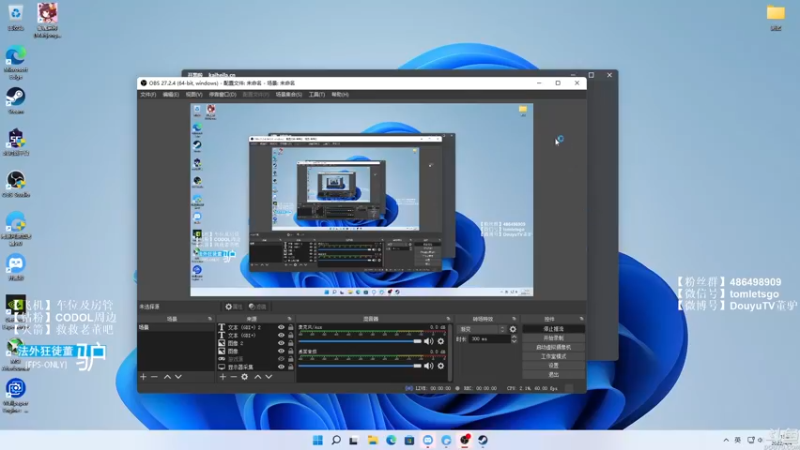Toggle lock on 文本 (GDI+) 2 source

(290, 327)
